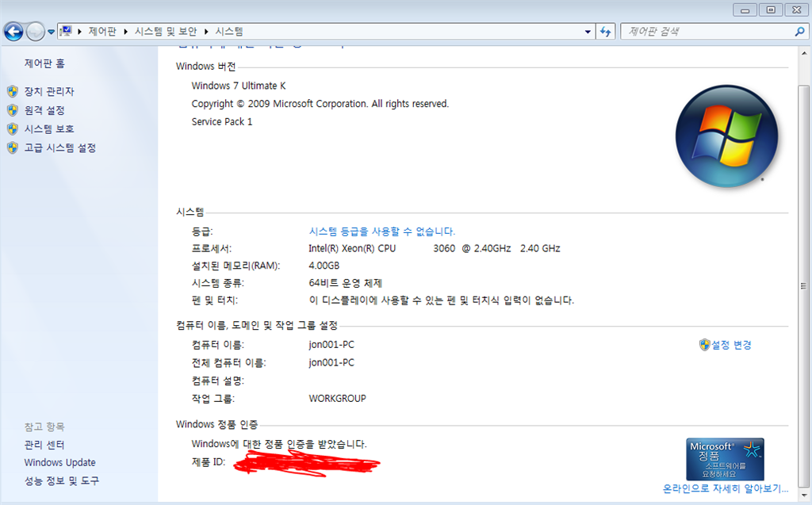Open 시스템 보호 link

(49, 129)
